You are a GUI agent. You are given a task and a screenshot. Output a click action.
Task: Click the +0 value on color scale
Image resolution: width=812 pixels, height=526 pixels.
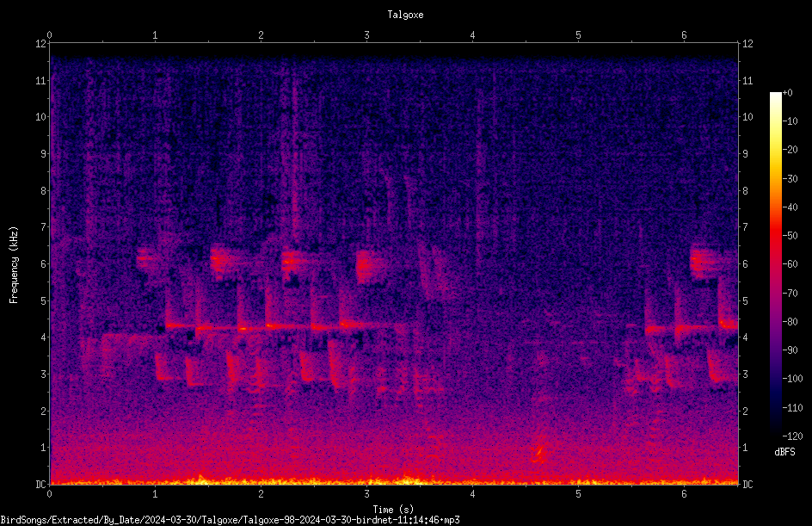(x=787, y=93)
